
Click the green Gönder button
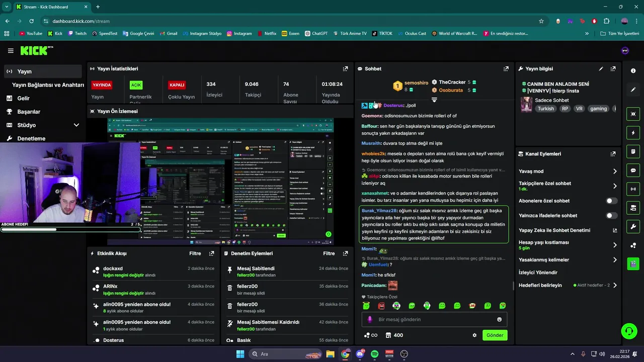tap(495, 335)
